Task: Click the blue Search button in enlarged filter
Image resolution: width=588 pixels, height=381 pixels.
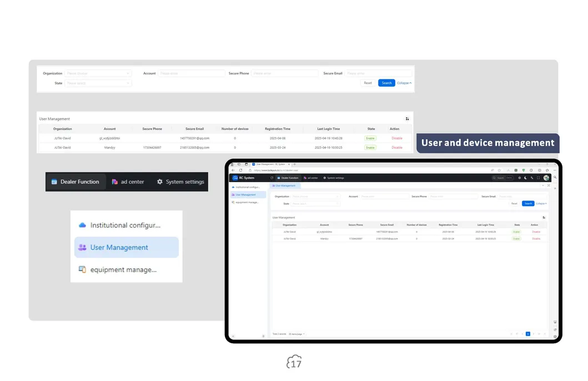Action: click(x=386, y=83)
